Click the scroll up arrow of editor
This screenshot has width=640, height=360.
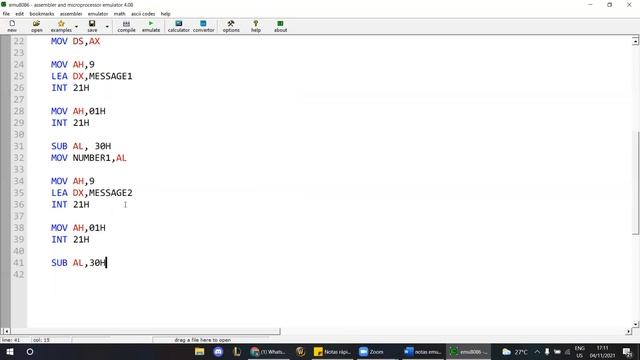(x=636, y=41)
